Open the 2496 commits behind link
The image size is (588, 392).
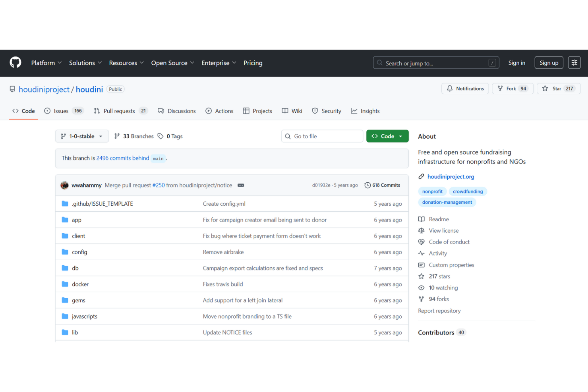(123, 158)
